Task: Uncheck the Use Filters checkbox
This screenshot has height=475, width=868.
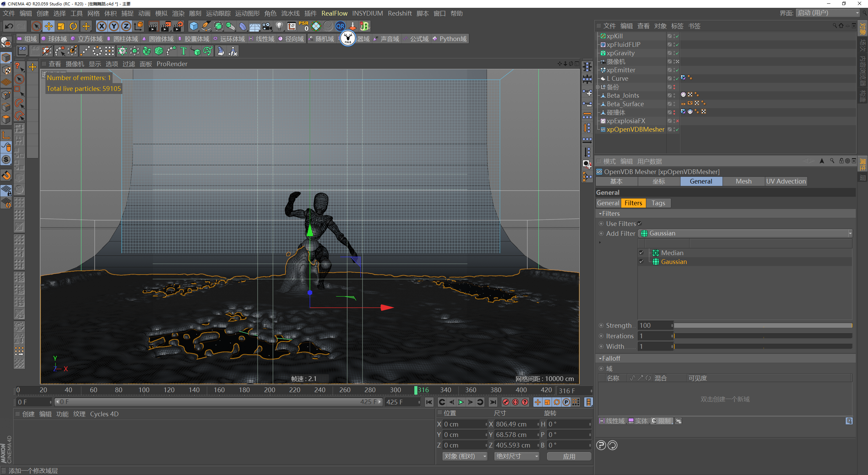Action: tap(640, 224)
